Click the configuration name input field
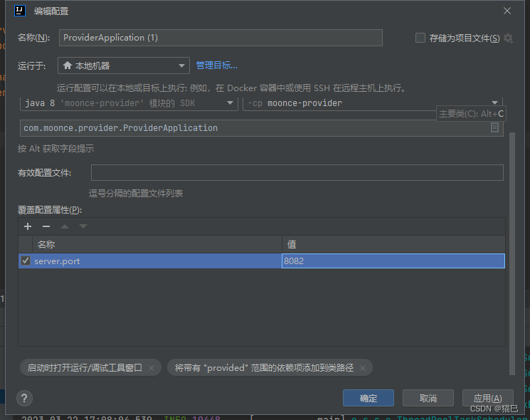This screenshot has width=530, height=420. (220, 38)
